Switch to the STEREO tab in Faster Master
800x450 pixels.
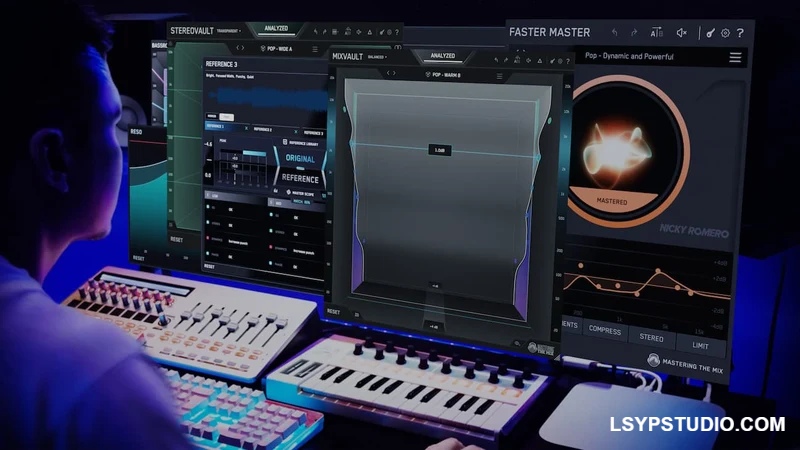pyautogui.click(x=652, y=337)
